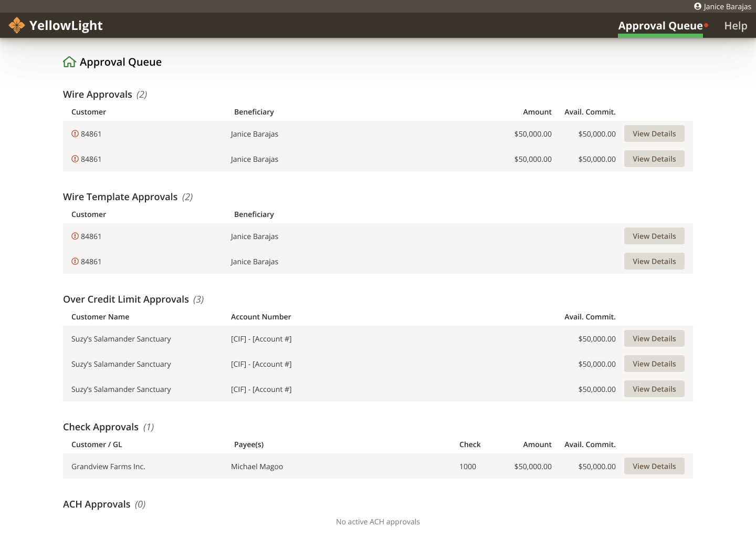Click the Approval Queue page title text
The height and width of the screenshot is (538, 756).
pos(121,62)
